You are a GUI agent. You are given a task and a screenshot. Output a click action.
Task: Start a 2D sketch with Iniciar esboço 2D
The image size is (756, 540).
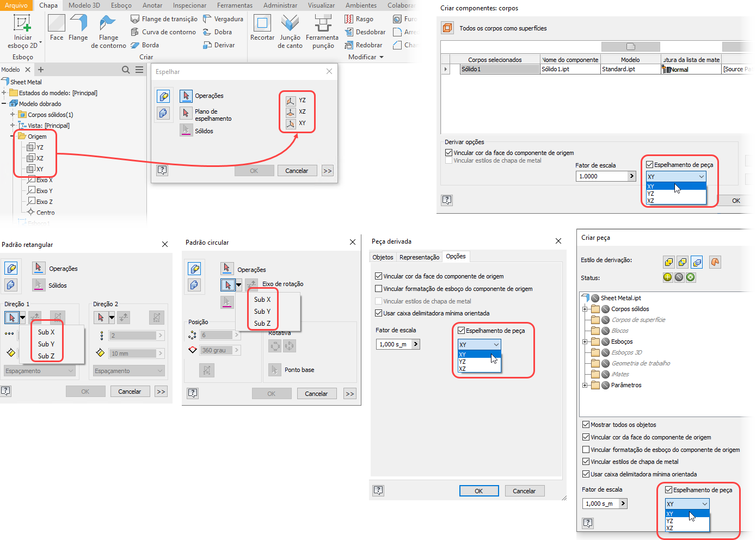point(22,32)
